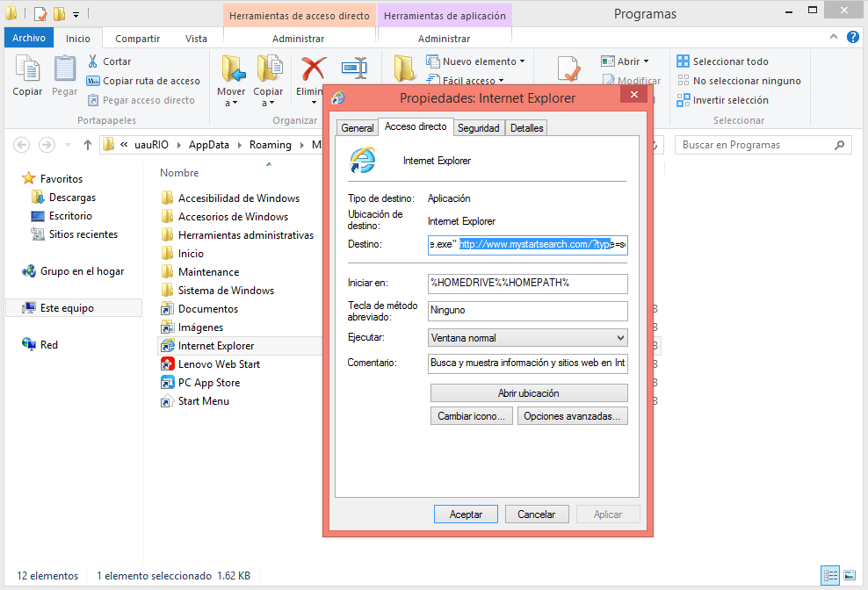
Task: Click the Cortar scissors icon
Action: [x=93, y=61]
